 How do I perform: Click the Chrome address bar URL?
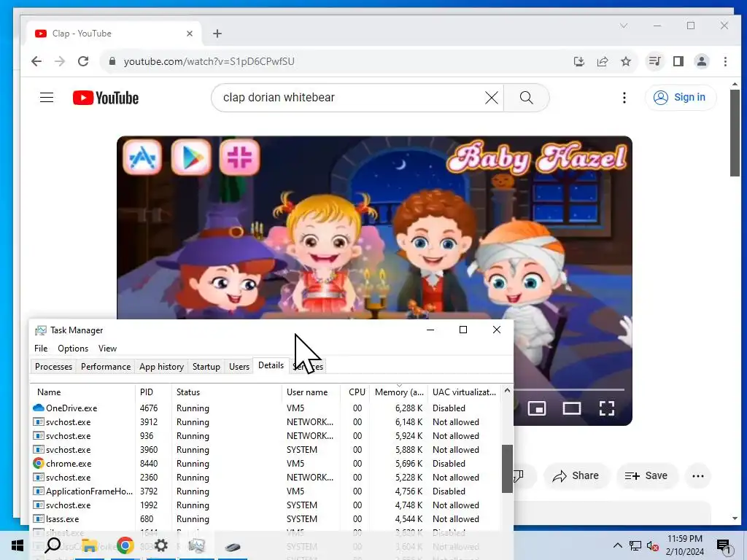click(209, 61)
